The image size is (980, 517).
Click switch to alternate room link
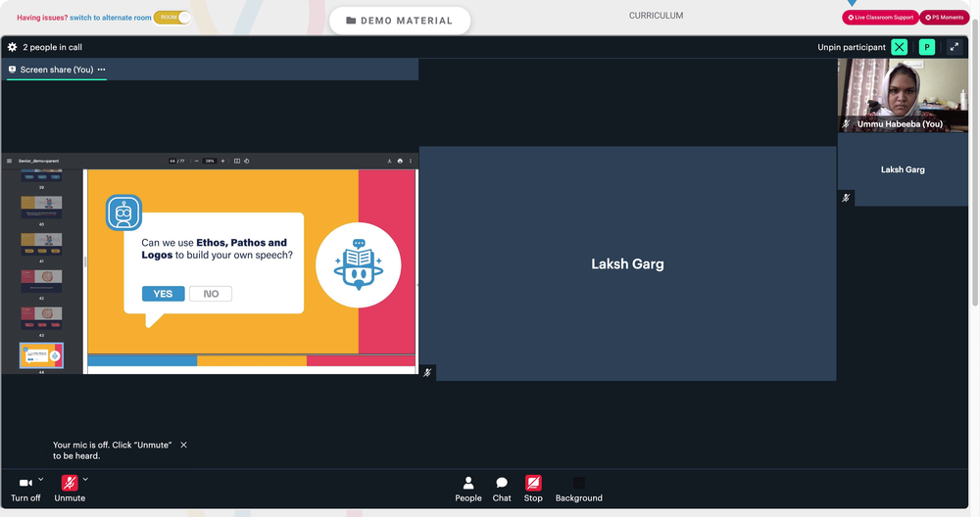[110, 18]
